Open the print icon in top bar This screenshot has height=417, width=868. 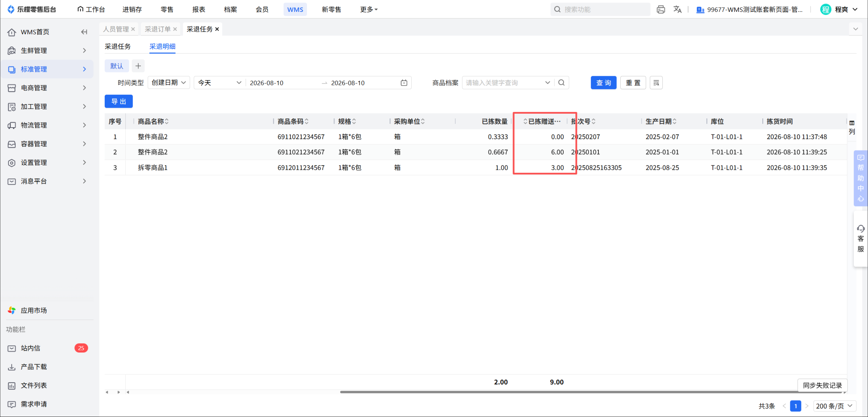[661, 10]
